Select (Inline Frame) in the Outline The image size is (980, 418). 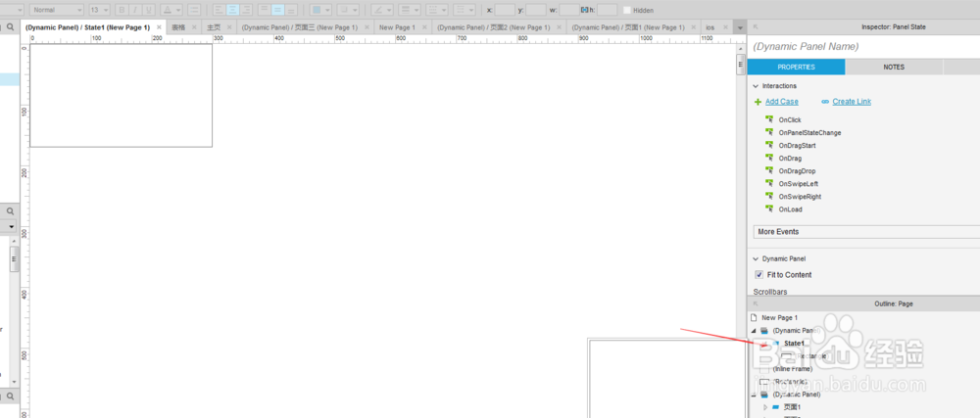[x=793, y=369]
